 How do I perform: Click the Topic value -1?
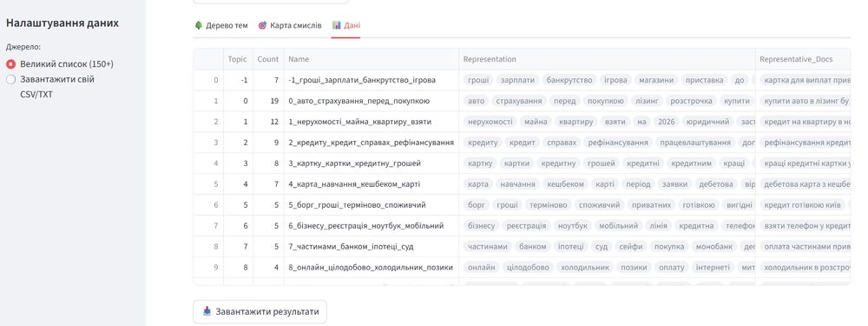point(238,80)
